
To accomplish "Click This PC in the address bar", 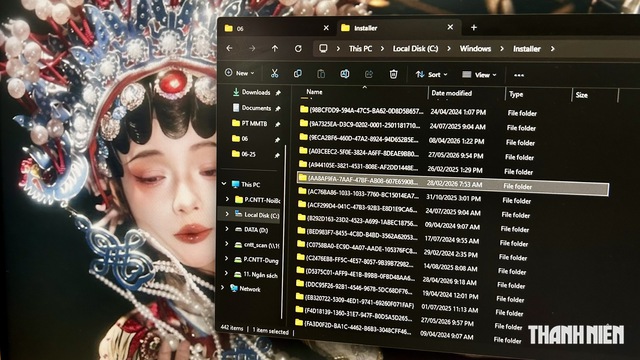I will coord(360,49).
